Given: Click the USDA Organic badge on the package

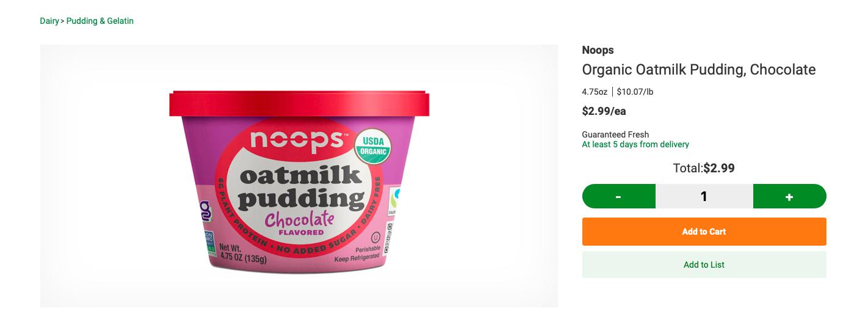Looking at the screenshot, I should click(372, 147).
